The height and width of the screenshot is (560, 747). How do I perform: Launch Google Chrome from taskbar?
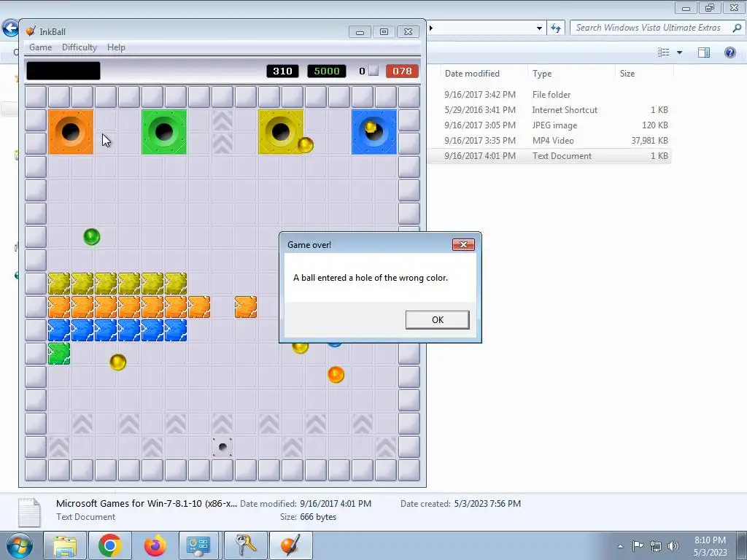(109, 545)
